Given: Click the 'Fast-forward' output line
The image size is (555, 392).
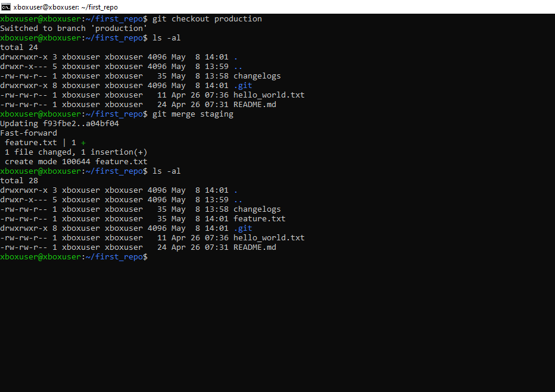Looking at the screenshot, I should [29, 133].
